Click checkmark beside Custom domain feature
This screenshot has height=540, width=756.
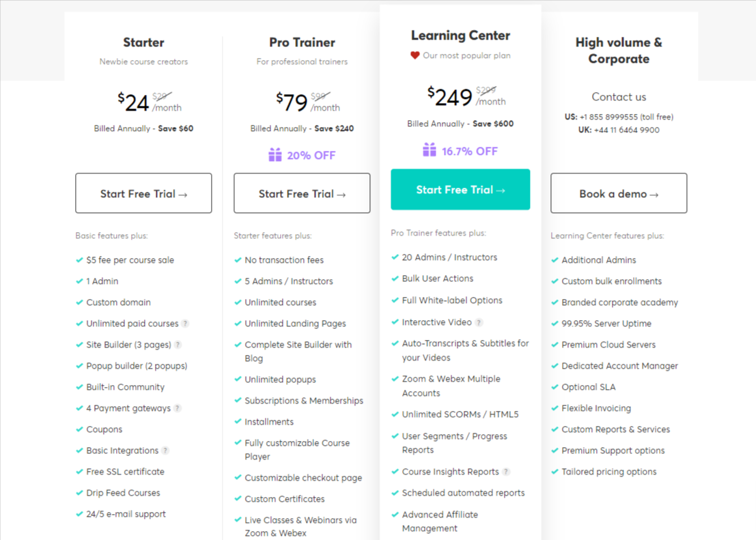pyautogui.click(x=80, y=302)
